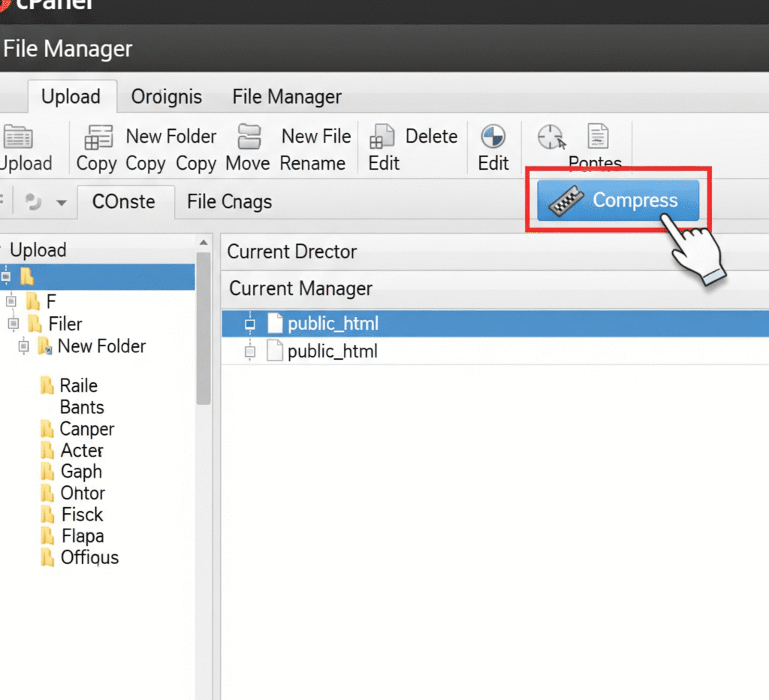Image resolution: width=769 pixels, height=700 pixels.
Task: Click the Compress button
Action: click(618, 200)
